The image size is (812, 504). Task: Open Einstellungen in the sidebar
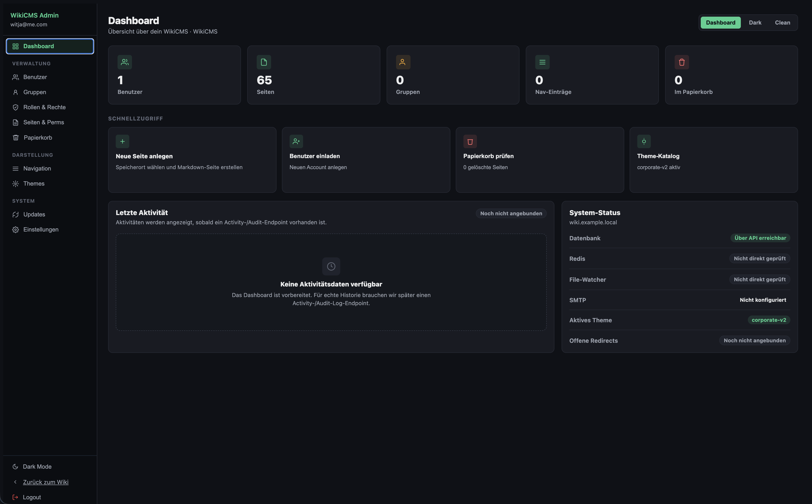click(50, 230)
